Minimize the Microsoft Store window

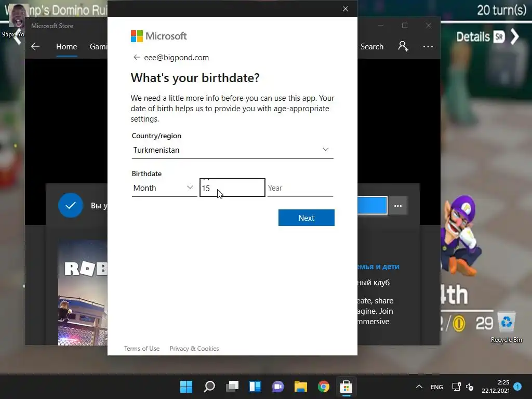[x=381, y=25]
